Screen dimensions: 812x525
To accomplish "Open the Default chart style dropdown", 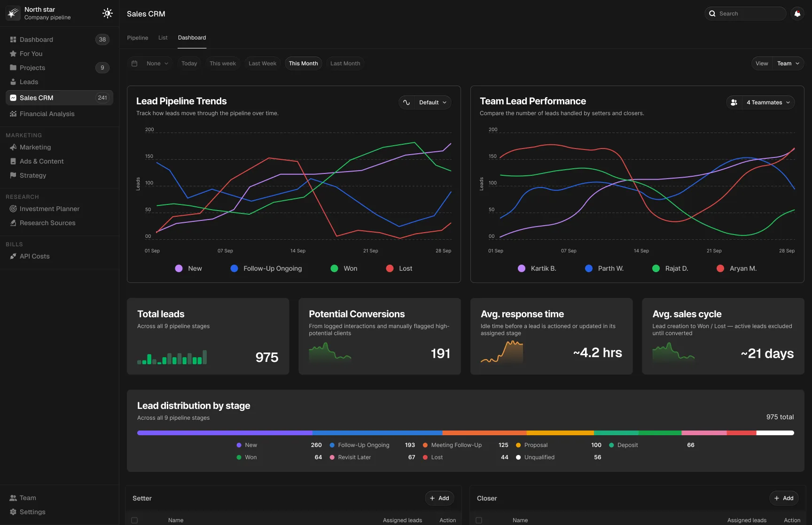I will click(x=433, y=102).
